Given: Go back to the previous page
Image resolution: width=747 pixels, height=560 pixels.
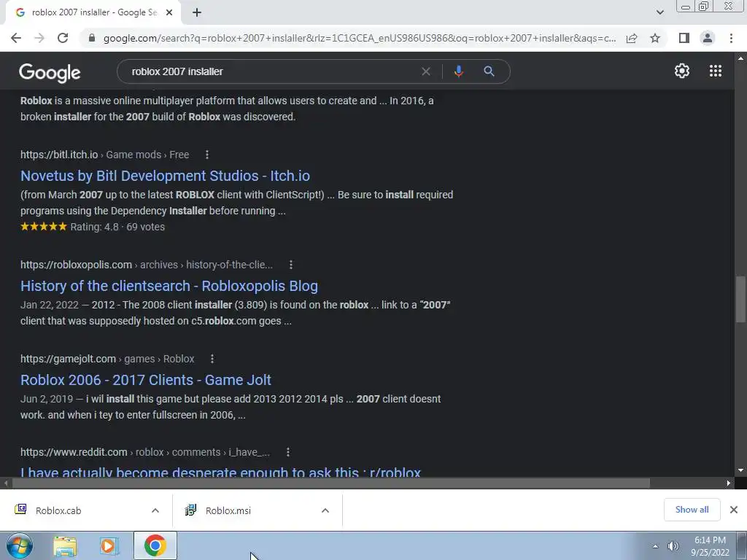Looking at the screenshot, I should (x=16, y=38).
